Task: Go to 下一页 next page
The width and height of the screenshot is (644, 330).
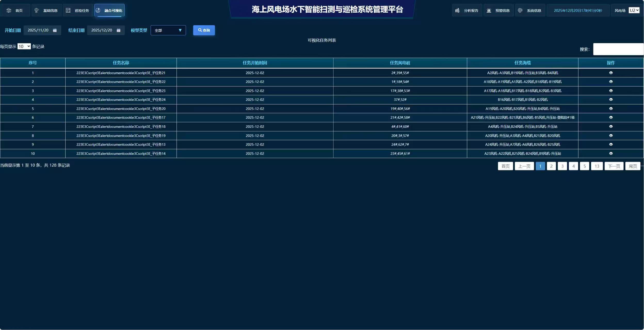Action: coord(614,166)
